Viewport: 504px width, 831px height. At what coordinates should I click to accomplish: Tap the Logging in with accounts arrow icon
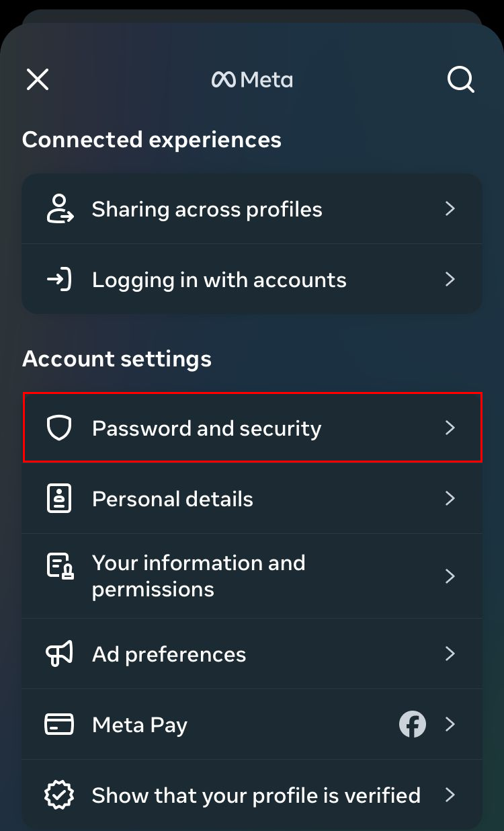59,280
